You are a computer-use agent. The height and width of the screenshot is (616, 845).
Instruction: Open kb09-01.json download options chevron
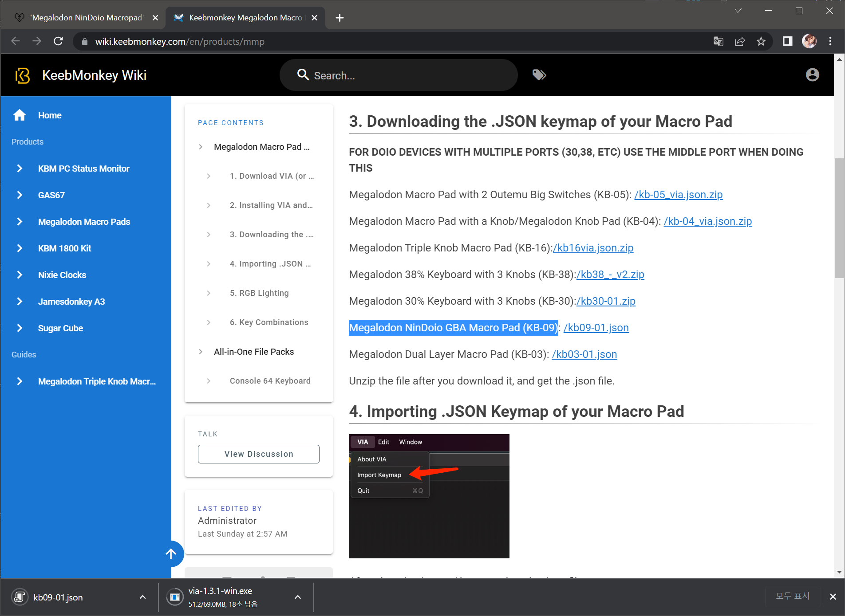tap(142, 597)
